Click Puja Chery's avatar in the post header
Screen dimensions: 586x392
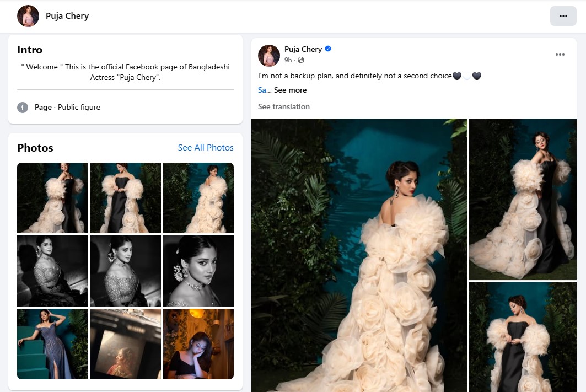269,55
